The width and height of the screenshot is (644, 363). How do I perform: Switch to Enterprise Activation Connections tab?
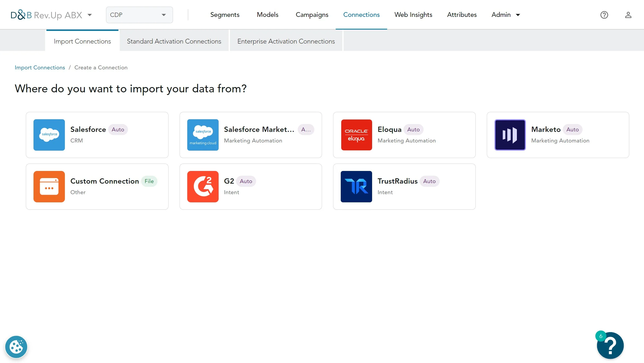(x=286, y=41)
